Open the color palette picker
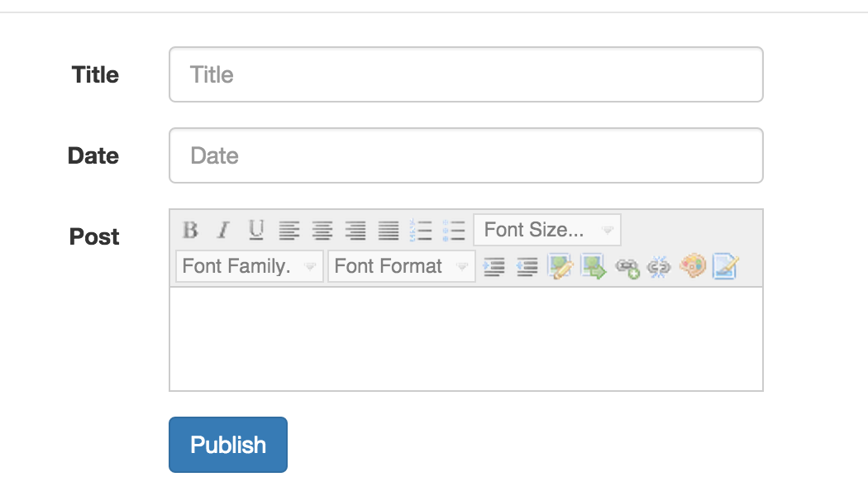The width and height of the screenshot is (868, 496). click(x=693, y=266)
